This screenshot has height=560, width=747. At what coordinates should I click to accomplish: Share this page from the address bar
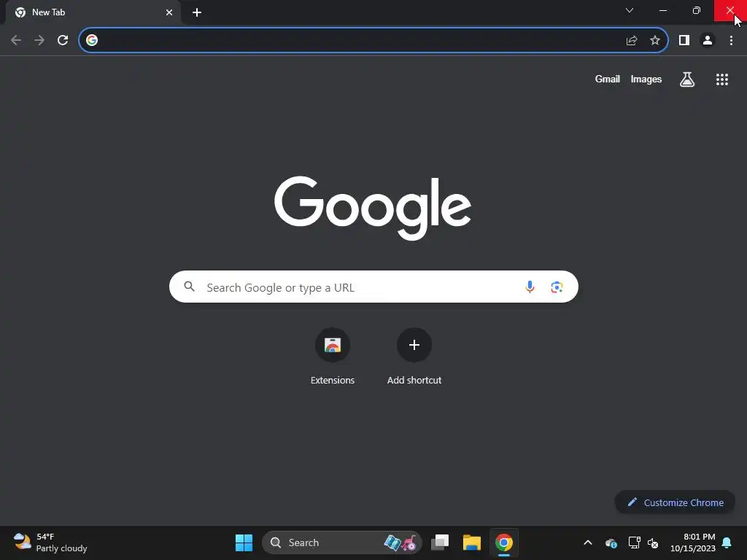[632, 41]
